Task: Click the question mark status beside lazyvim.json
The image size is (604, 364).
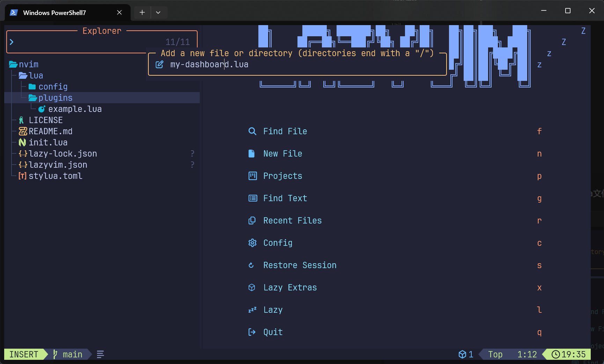Action: click(x=192, y=165)
